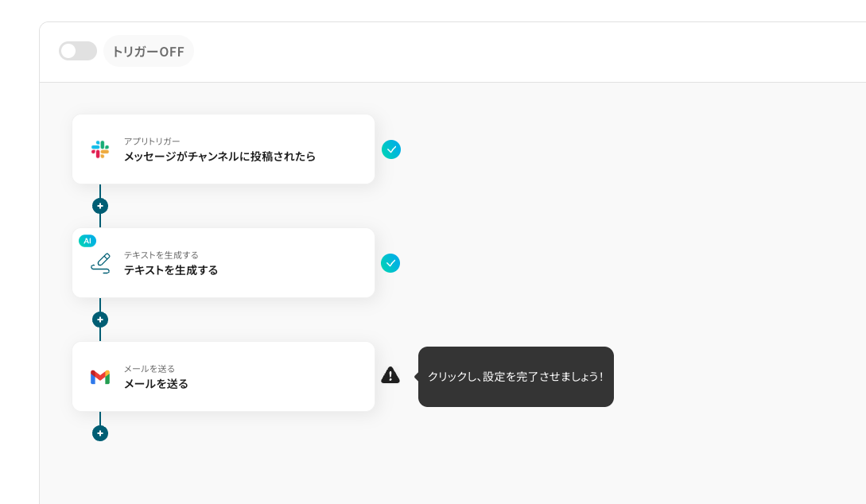Add new step after メールを送る
Image resolution: width=866 pixels, height=504 pixels.
pos(100,433)
